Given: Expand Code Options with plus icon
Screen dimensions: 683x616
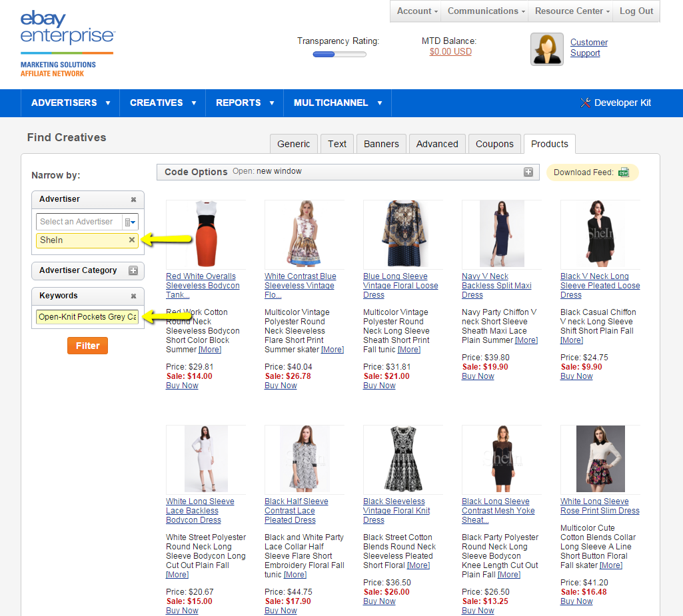Looking at the screenshot, I should point(528,172).
